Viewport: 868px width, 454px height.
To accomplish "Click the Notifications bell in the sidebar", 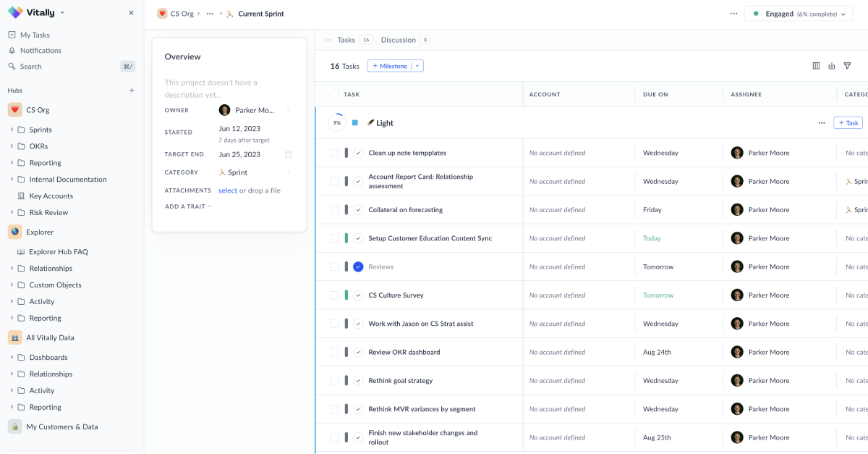I will pos(12,50).
